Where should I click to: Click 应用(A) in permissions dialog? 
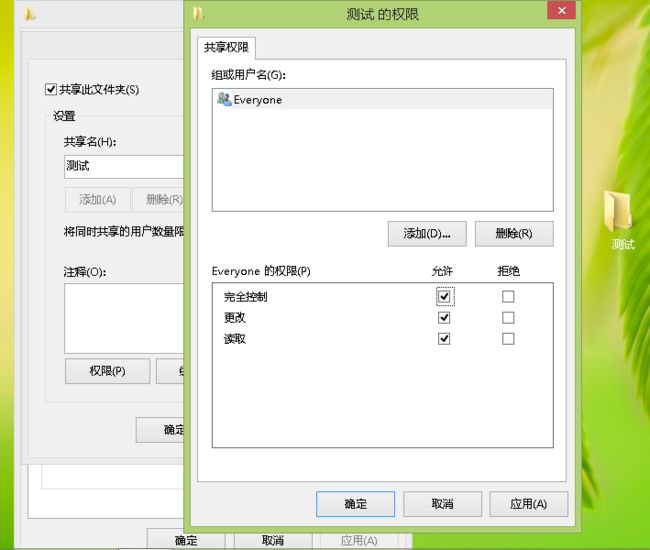[x=529, y=504]
